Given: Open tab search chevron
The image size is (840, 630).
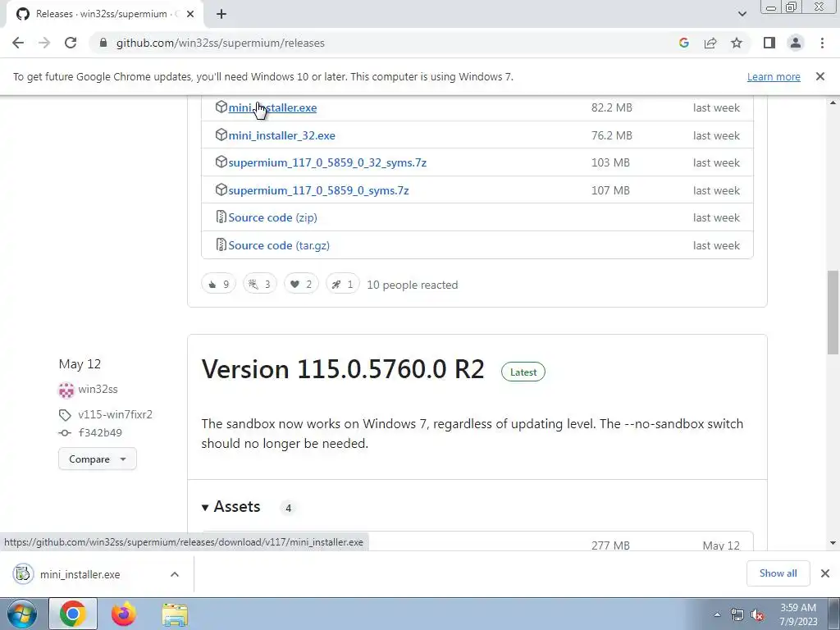Looking at the screenshot, I should point(742,14).
